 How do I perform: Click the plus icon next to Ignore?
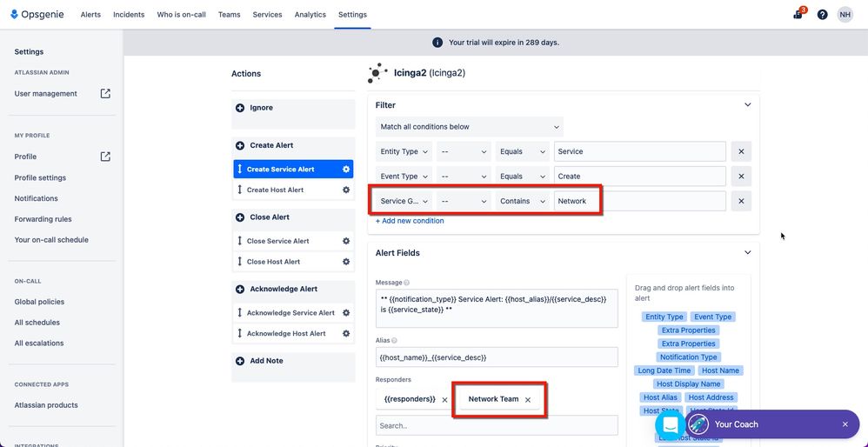point(240,108)
